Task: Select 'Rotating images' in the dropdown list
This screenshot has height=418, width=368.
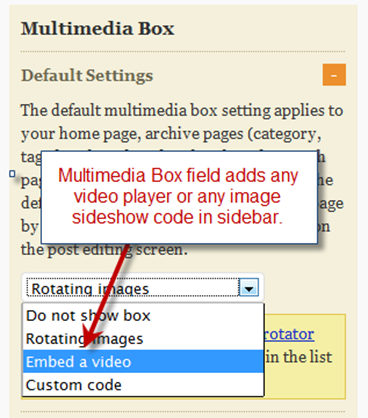Action: [143, 339]
